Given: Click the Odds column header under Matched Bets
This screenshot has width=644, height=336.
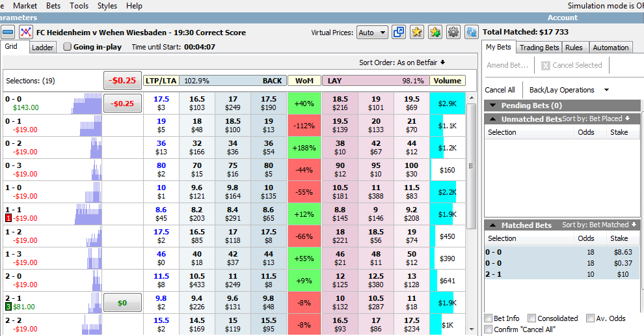Looking at the screenshot, I should (585, 238).
